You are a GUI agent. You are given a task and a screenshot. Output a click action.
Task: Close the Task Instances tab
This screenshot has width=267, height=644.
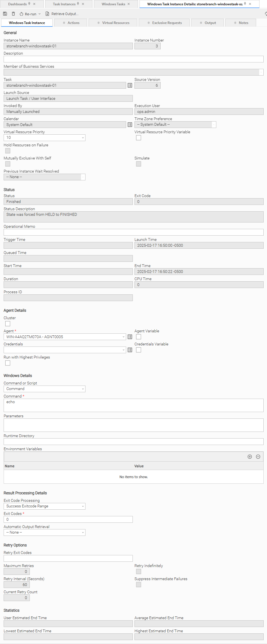click(x=83, y=4)
